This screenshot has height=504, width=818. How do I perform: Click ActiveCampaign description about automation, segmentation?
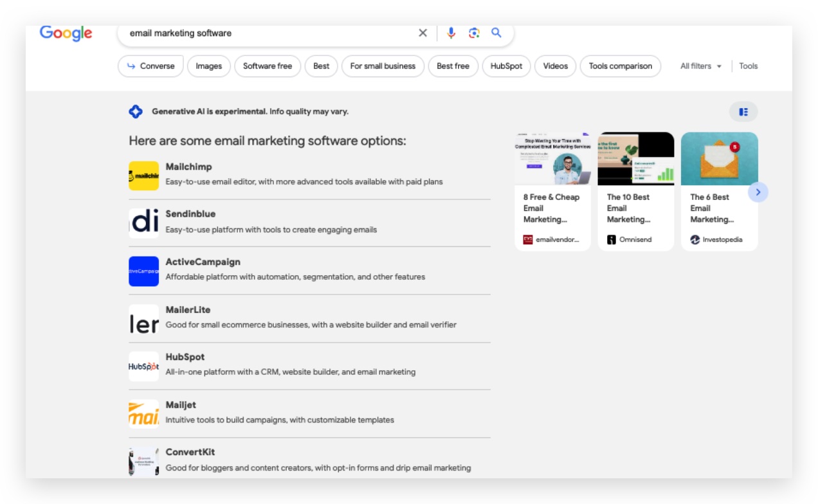click(295, 277)
